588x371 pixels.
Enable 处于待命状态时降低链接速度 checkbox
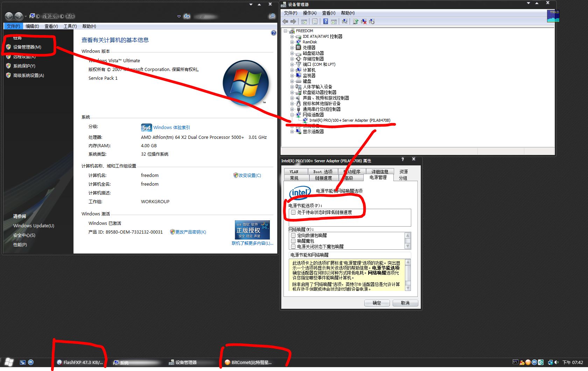coord(293,212)
